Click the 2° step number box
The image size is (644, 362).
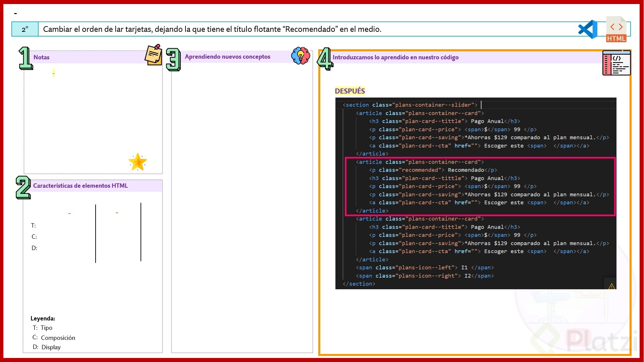(x=25, y=29)
